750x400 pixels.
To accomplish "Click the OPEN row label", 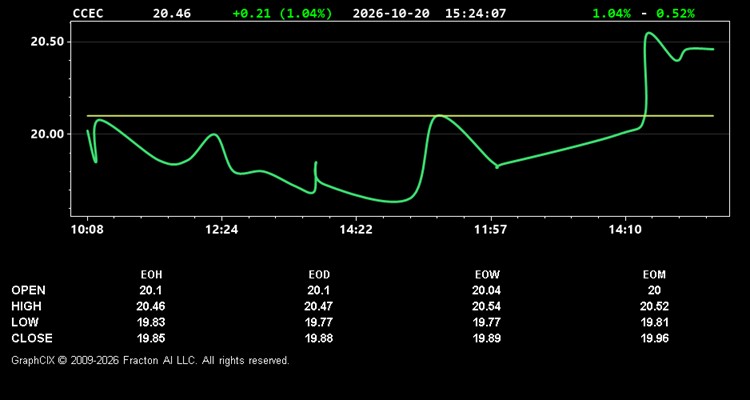I will pos(29,290).
